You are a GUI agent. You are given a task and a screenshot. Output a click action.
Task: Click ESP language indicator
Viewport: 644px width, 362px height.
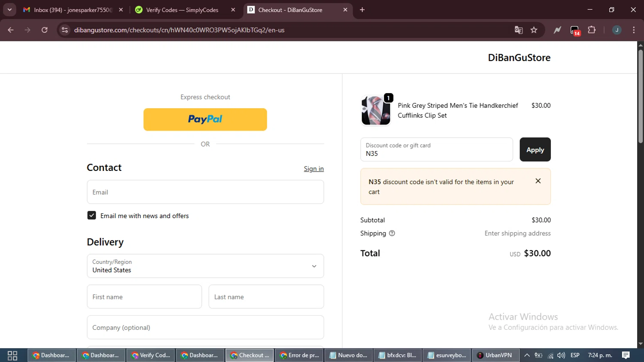[x=575, y=355]
